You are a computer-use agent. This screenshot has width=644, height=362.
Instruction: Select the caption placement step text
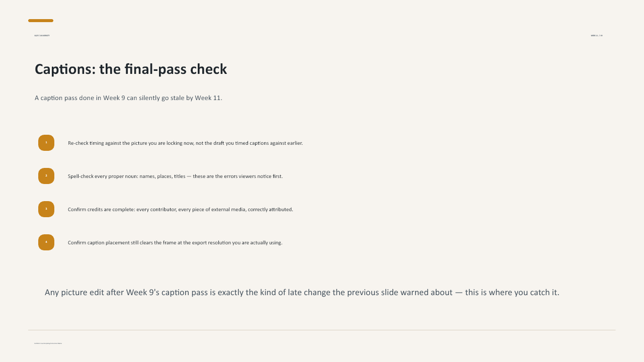coord(175,243)
